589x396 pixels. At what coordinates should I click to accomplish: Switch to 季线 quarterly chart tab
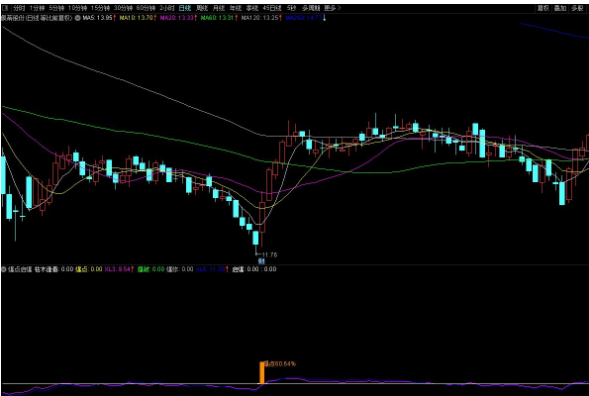tap(252, 8)
